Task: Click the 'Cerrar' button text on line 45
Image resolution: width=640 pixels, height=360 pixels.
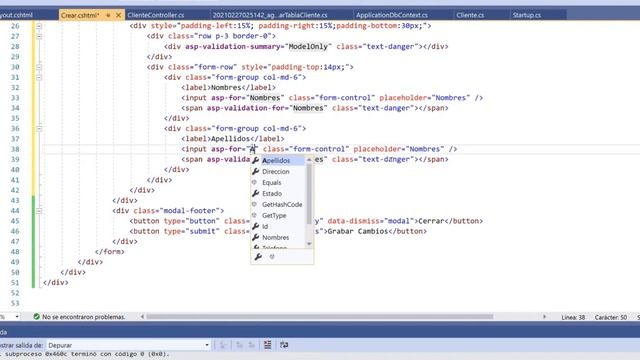Action: point(431,221)
